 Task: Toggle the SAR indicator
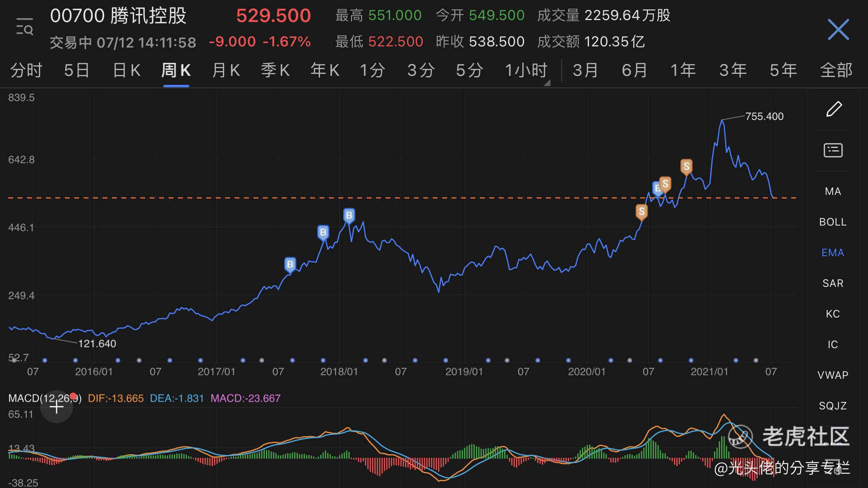833,283
